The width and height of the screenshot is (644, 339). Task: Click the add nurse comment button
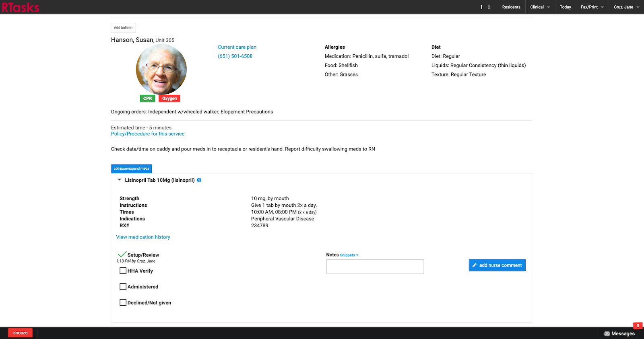497,265
